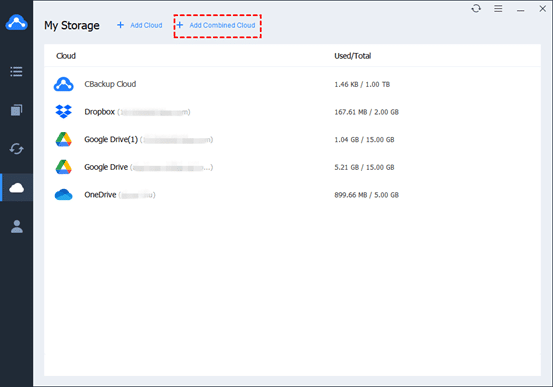Open the account profile sidebar icon

[17, 226]
